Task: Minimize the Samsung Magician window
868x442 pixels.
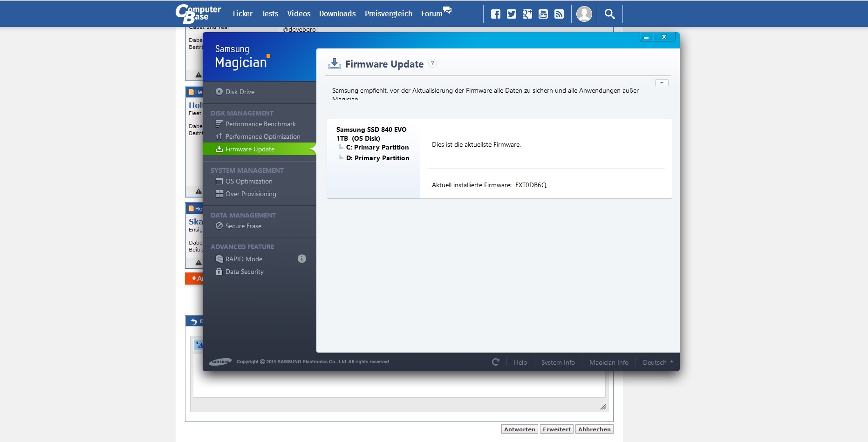Action: click(x=646, y=37)
